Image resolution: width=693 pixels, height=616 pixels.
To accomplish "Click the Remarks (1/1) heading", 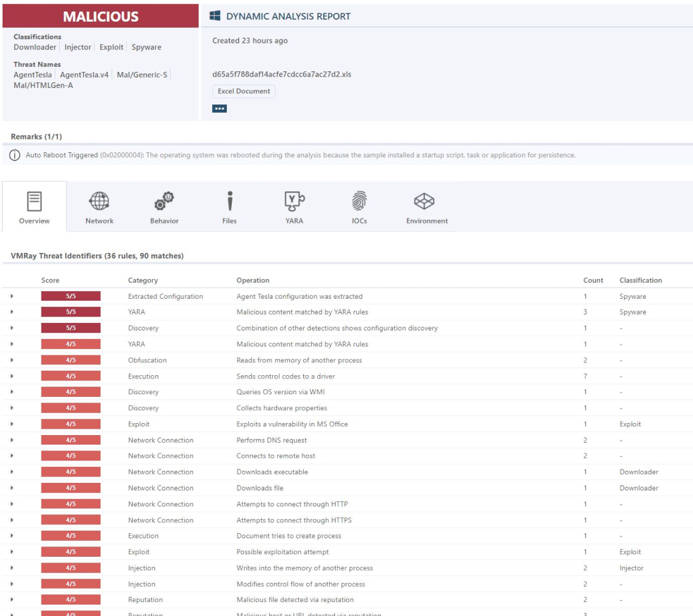I will click(x=36, y=136).
